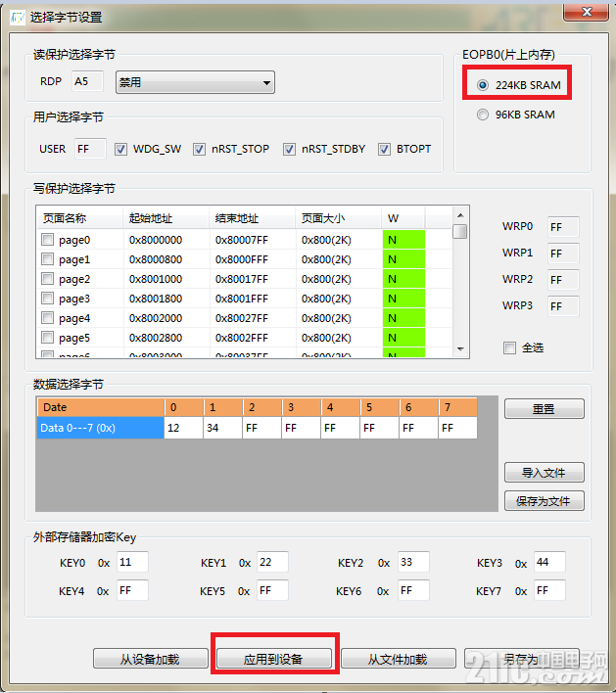Close the option byte settings dialog

coord(586,12)
